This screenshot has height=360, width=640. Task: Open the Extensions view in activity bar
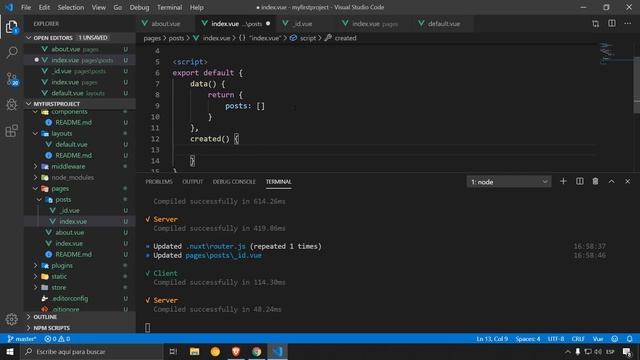click(11, 131)
